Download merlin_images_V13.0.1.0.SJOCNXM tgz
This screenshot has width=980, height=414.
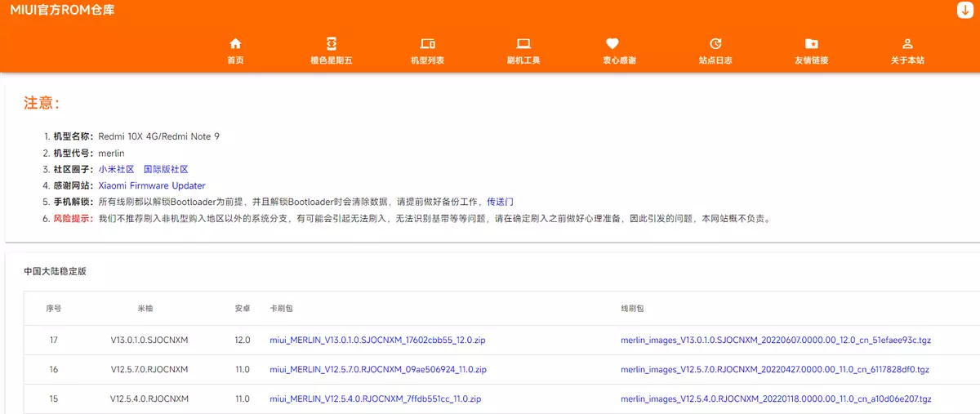776,340
